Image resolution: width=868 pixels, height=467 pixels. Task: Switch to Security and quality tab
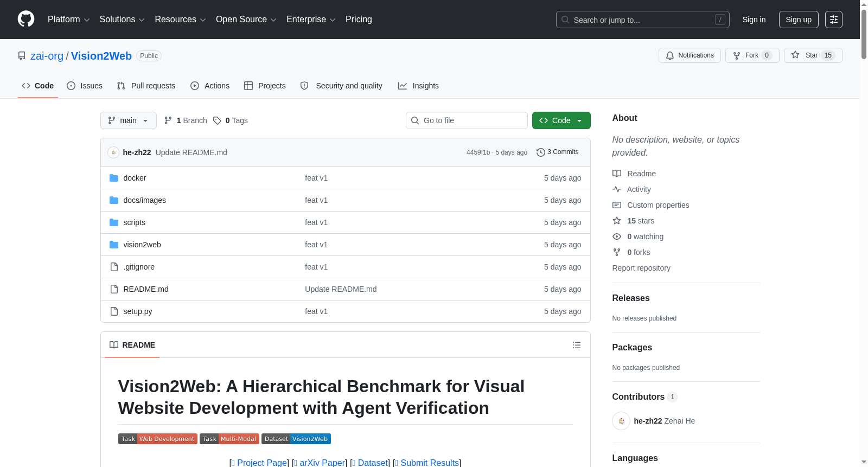coord(341,86)
